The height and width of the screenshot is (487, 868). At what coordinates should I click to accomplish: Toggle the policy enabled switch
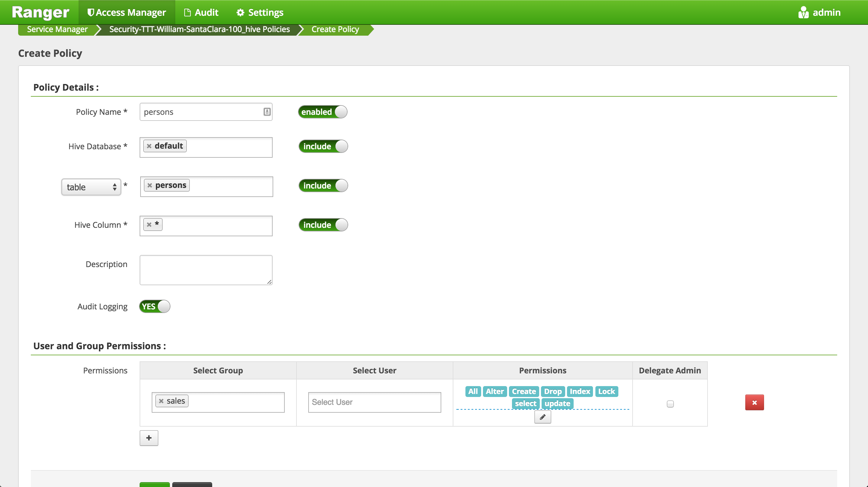[x=322, y=112]
